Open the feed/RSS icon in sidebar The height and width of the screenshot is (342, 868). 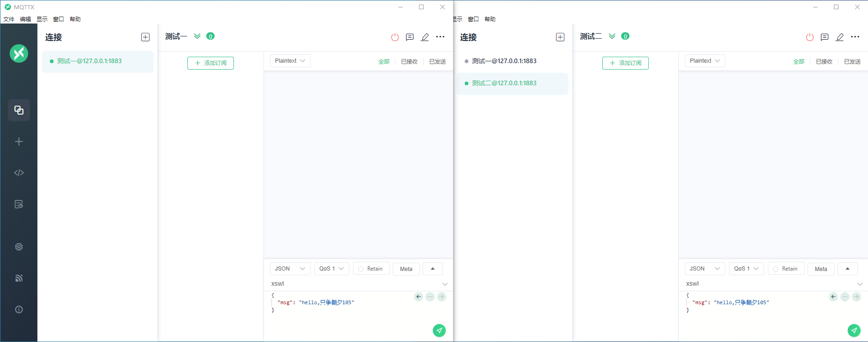(x=19, y=278)
